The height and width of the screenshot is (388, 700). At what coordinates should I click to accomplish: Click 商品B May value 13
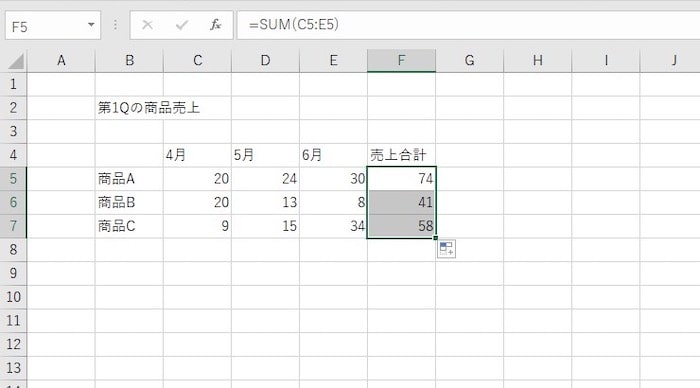pyautogui.click(x=266, y=202)
